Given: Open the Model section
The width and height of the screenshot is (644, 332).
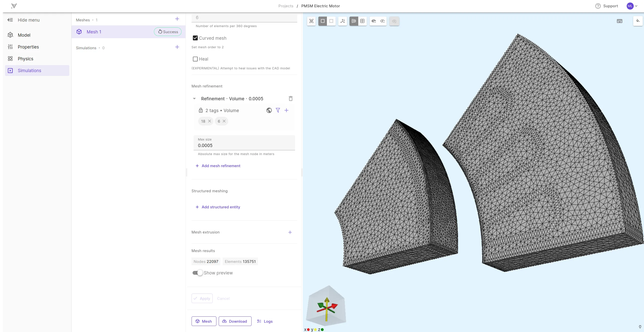Looking at the screenshot, I should [x=37, y=35].
